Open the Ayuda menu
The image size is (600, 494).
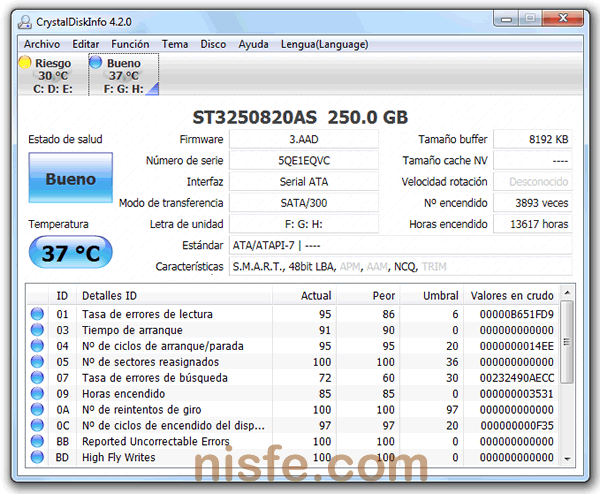click(x=253, y=44)
